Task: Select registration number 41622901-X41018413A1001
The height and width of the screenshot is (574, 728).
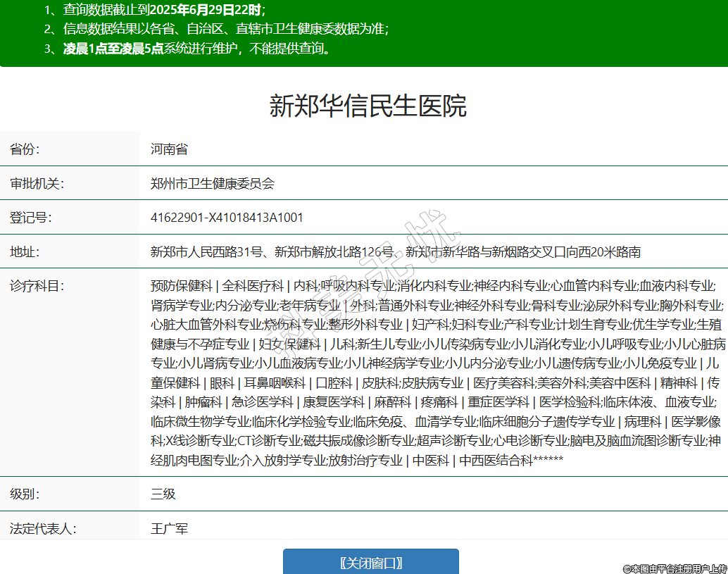Action: [227, 218]
